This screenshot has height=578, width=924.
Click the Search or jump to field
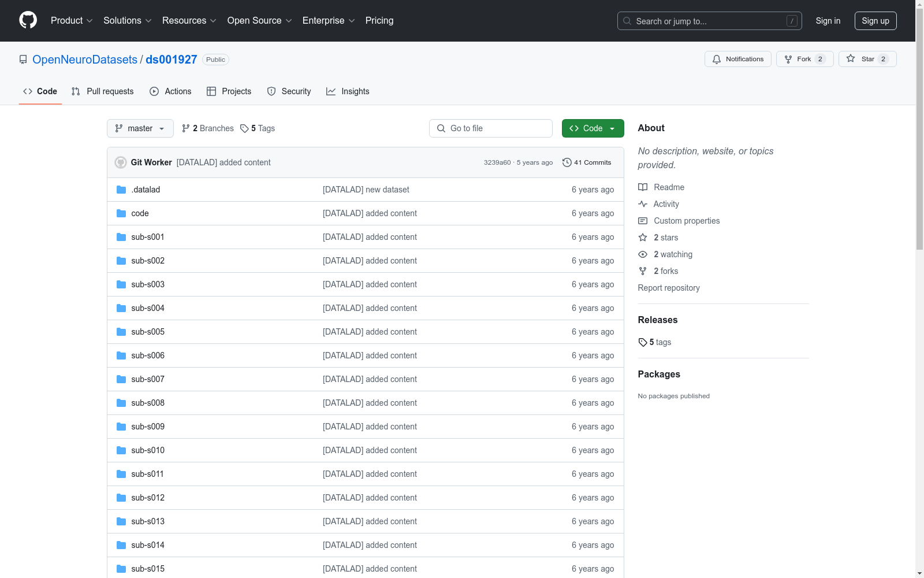710,21
